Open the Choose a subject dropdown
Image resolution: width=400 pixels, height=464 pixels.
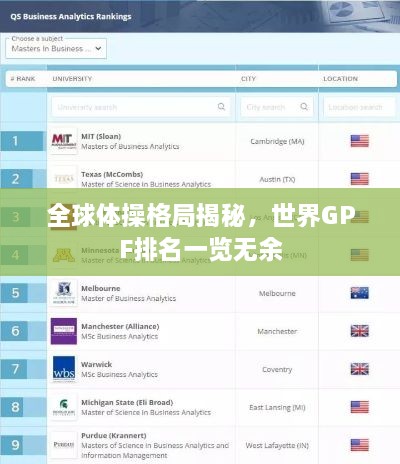(56, 49)
